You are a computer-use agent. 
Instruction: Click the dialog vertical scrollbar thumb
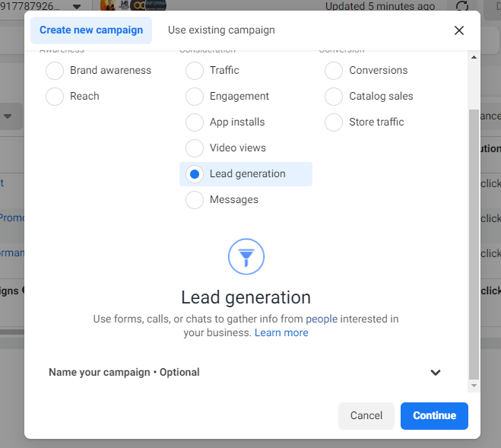click(474, 245)
